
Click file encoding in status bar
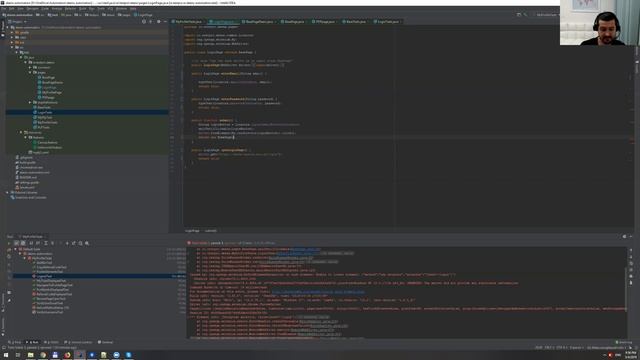pos(562,348)
